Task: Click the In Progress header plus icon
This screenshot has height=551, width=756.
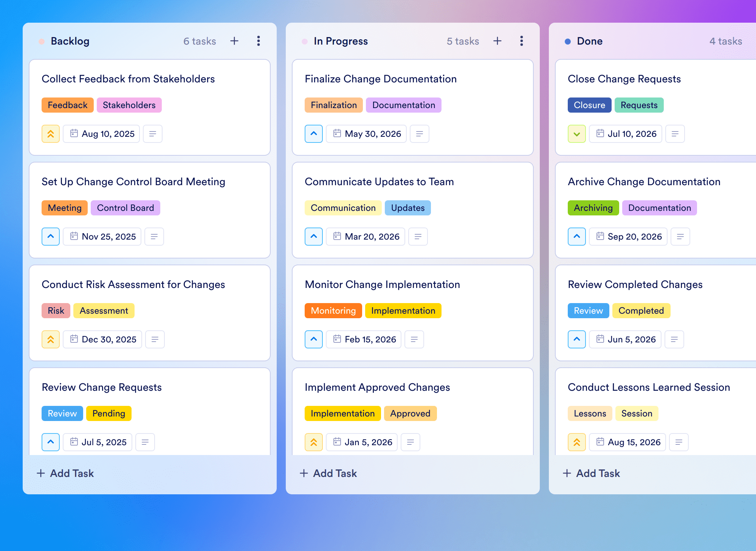Action: tap(497, 41)
